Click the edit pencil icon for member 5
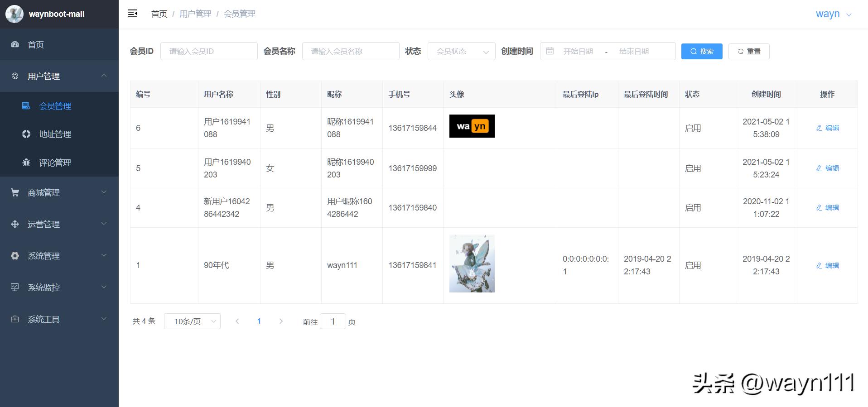This screenshot has width=868, height=407. pyautogui.click(x=819, y=168)
